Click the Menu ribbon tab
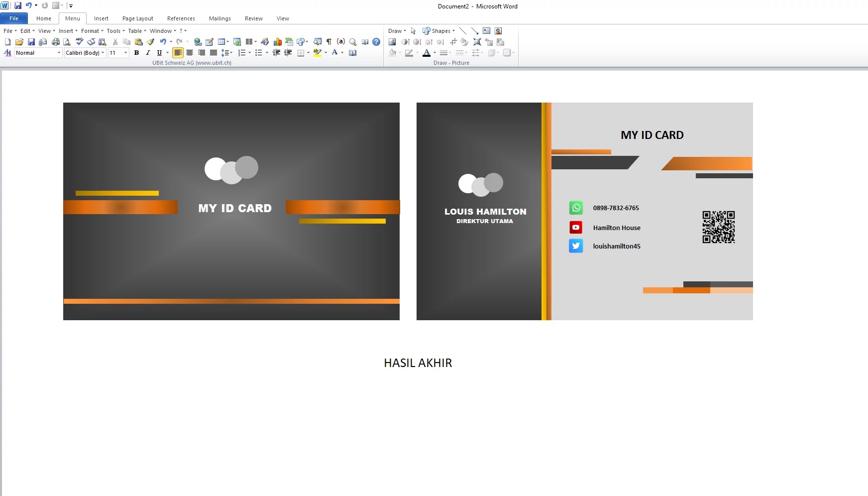Screen dimensions: 868x496 point(73,18)
